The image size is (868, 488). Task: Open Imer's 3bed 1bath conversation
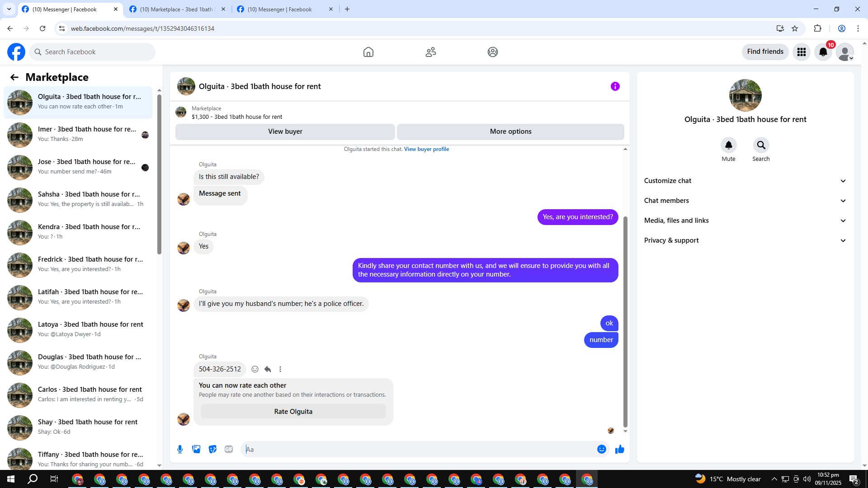78,135
